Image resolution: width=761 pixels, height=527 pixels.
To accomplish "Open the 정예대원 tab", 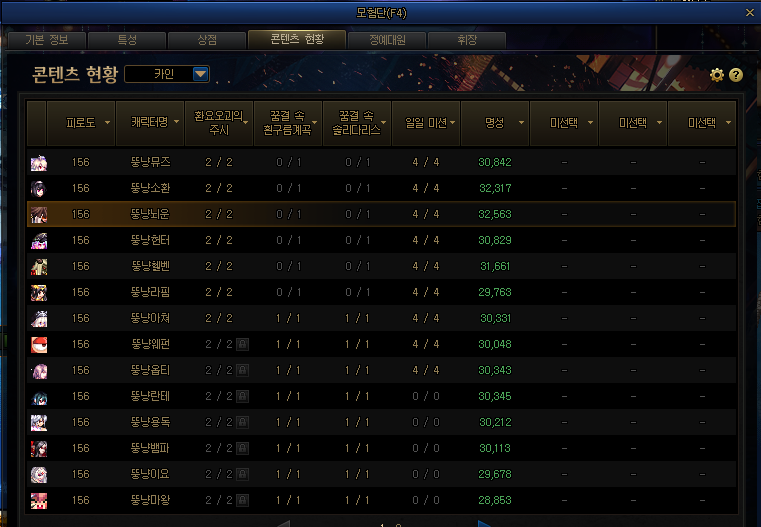I will (x=385, y=40).
